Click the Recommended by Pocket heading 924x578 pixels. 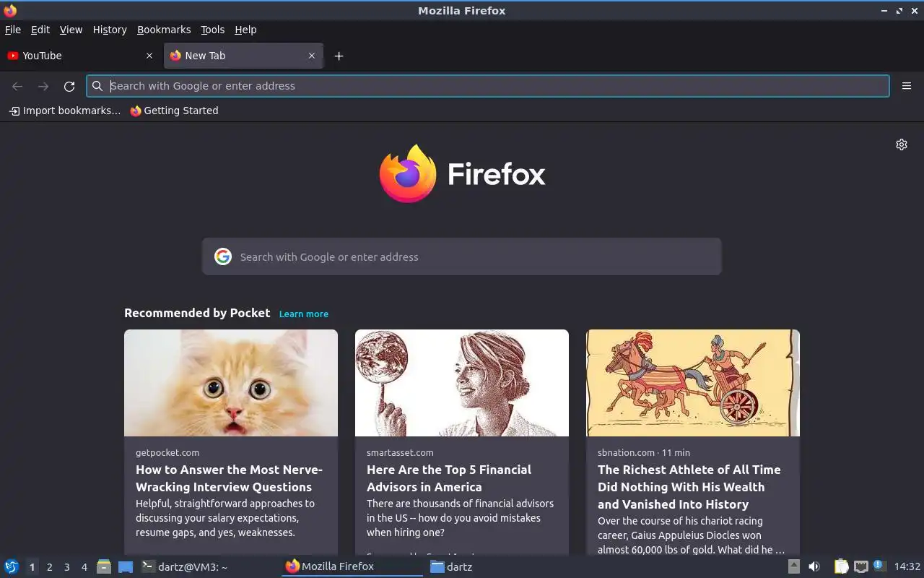197,313
